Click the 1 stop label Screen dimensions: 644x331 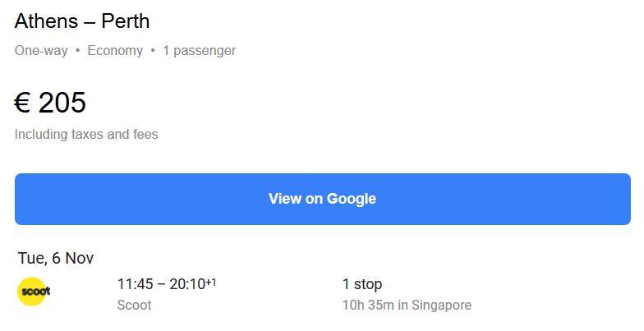(x=362, y=284)
